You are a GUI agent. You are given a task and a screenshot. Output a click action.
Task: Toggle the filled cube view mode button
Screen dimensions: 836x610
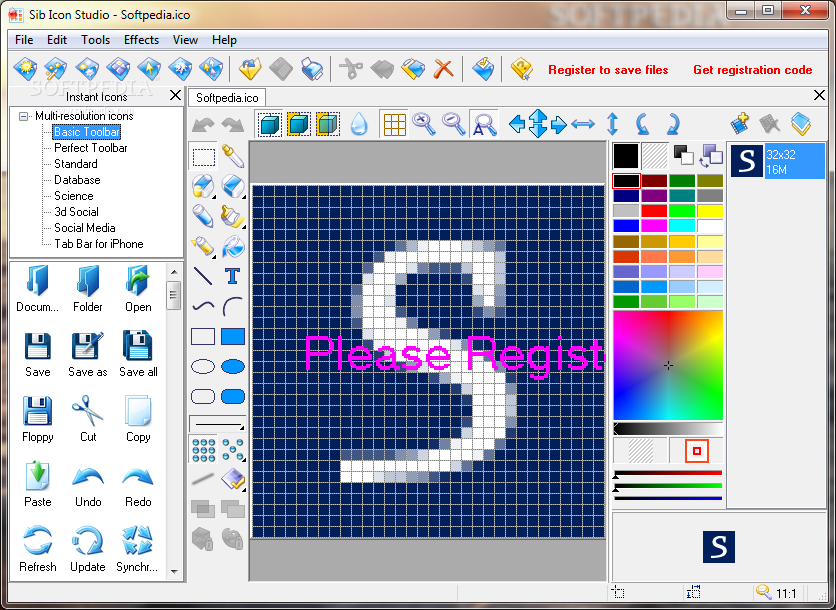pyautogui.click(x=268, y=124)
